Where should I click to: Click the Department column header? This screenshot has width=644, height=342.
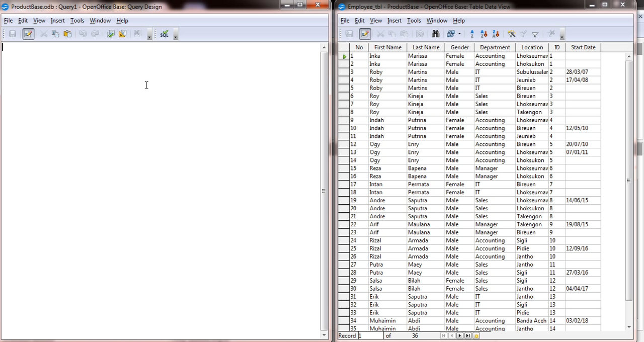(x=495, y=47)
